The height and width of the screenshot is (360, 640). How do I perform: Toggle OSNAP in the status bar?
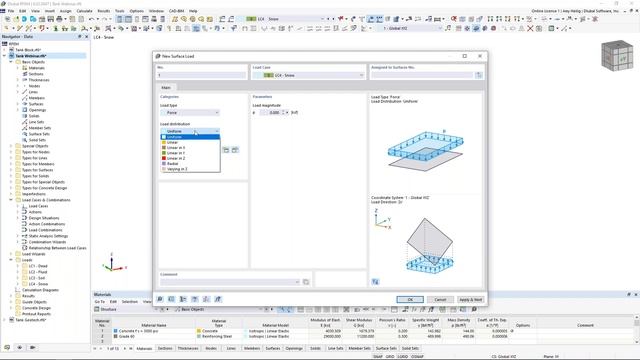(x=417, y=356)
